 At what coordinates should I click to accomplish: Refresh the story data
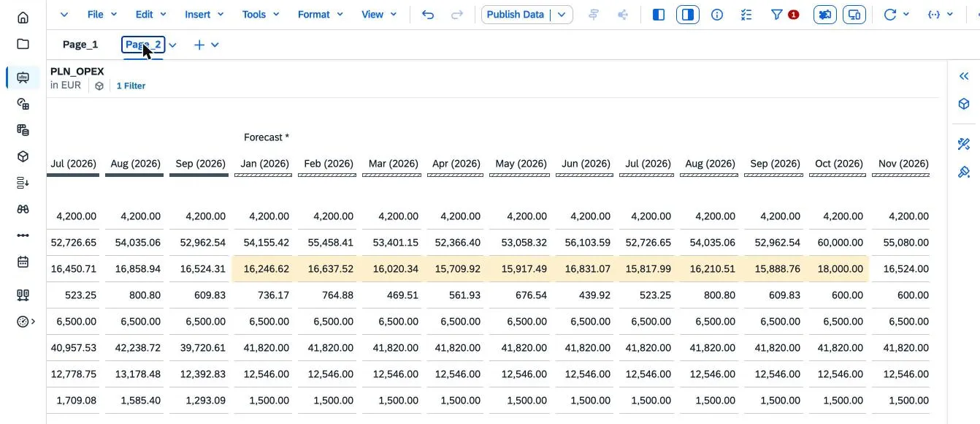point(889,15)
